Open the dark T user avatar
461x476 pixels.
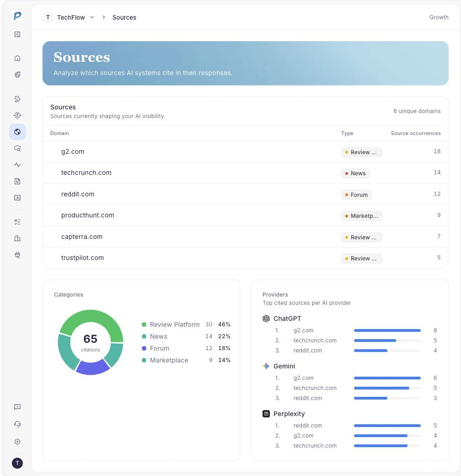17,463
